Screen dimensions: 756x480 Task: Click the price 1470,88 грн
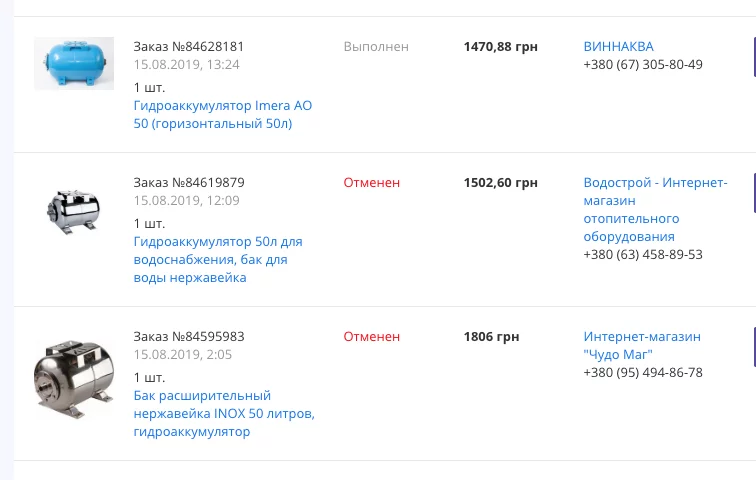tap(500, 46)
